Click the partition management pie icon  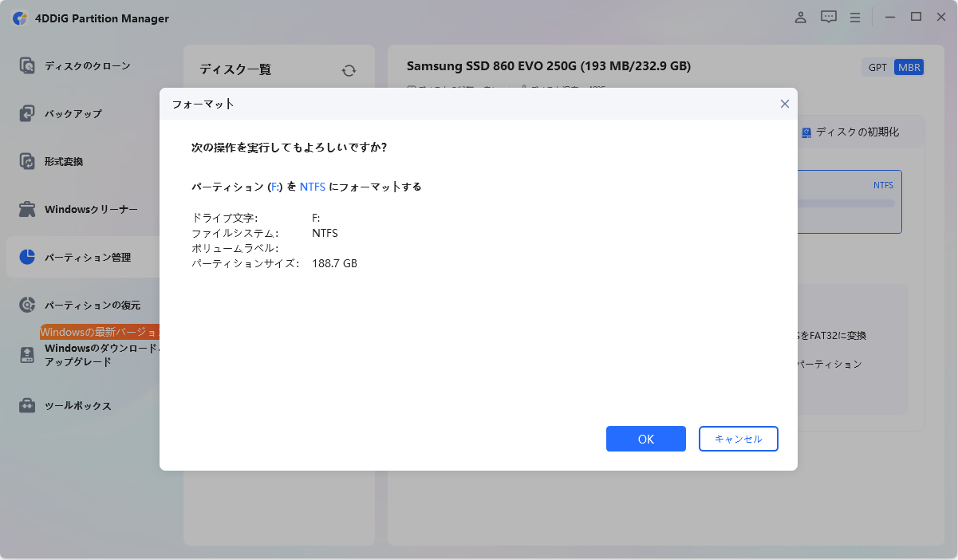point(28,257)
